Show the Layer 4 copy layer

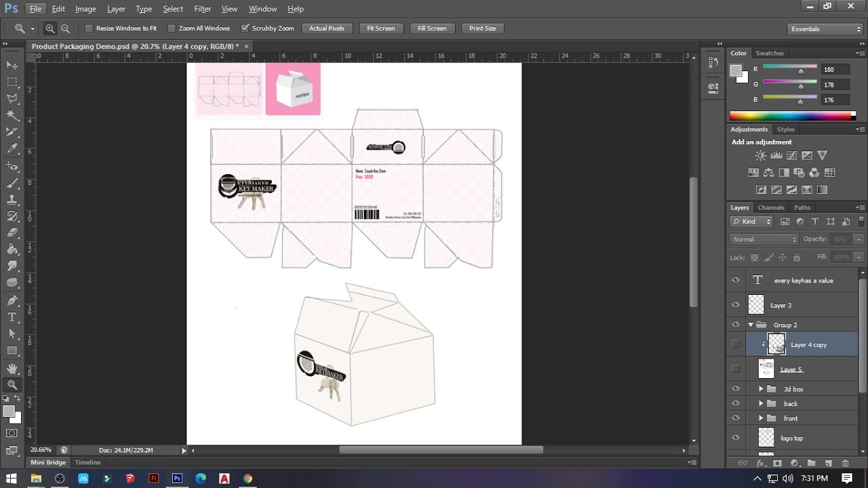[x=736, y=344]
